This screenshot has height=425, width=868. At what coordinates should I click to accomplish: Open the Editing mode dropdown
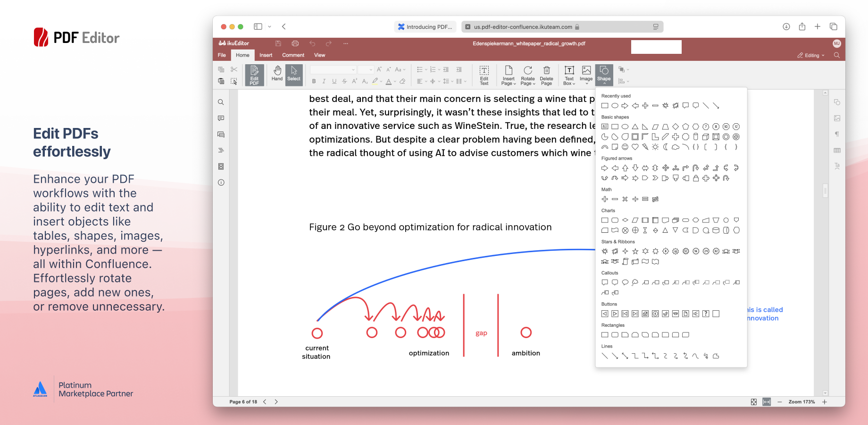coord(811,55)
